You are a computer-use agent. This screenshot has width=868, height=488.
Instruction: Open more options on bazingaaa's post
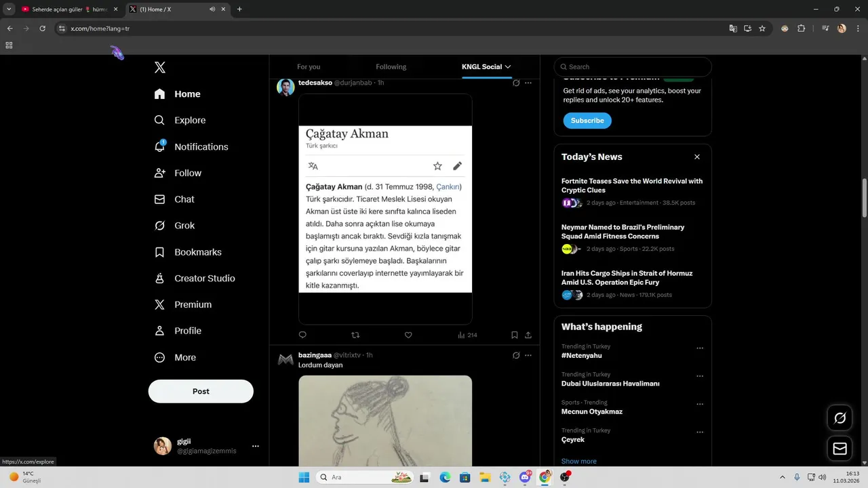click(x=528, y=355)
